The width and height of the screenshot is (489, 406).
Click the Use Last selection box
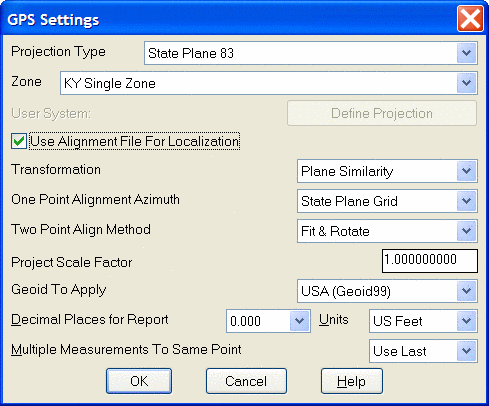pos(423,351)
